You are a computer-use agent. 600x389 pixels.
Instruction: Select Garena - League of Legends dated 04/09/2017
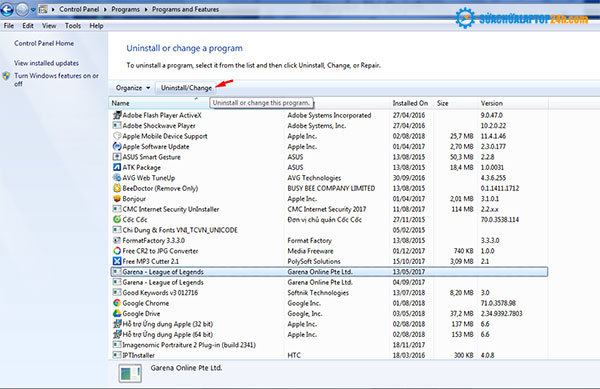point(329,282)
